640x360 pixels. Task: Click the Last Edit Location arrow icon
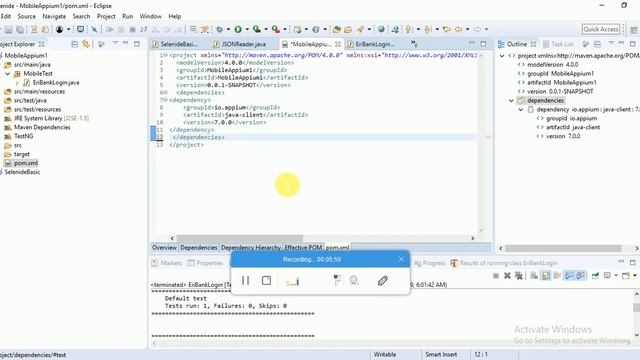point(447,29)
